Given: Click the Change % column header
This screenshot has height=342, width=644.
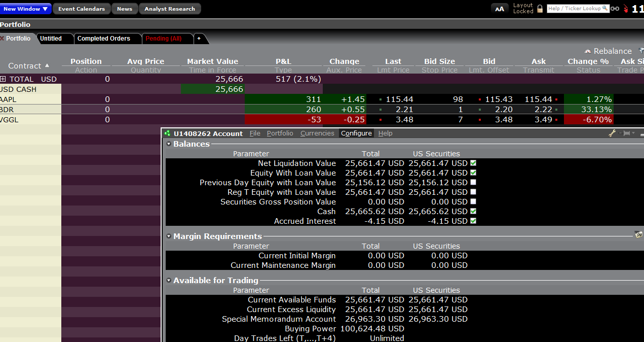Looking at the screenshot, I should click(588, 61).
